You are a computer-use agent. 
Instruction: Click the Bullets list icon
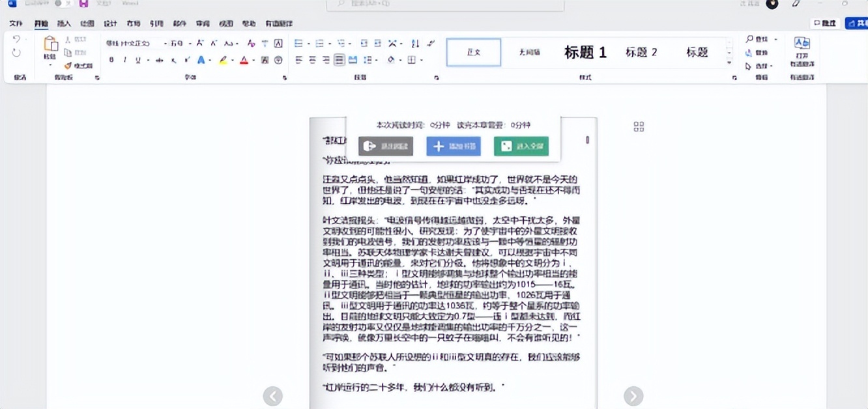click(298, 44)
